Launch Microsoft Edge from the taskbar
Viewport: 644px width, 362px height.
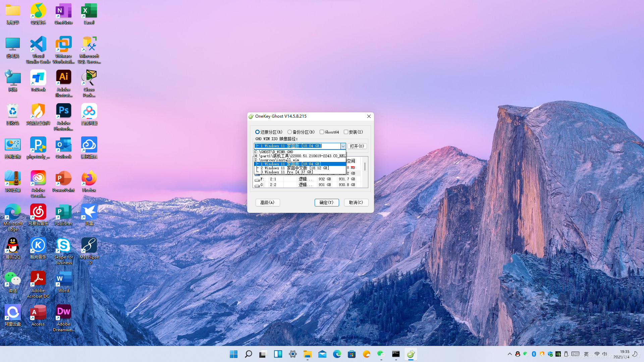click(337, 354)
